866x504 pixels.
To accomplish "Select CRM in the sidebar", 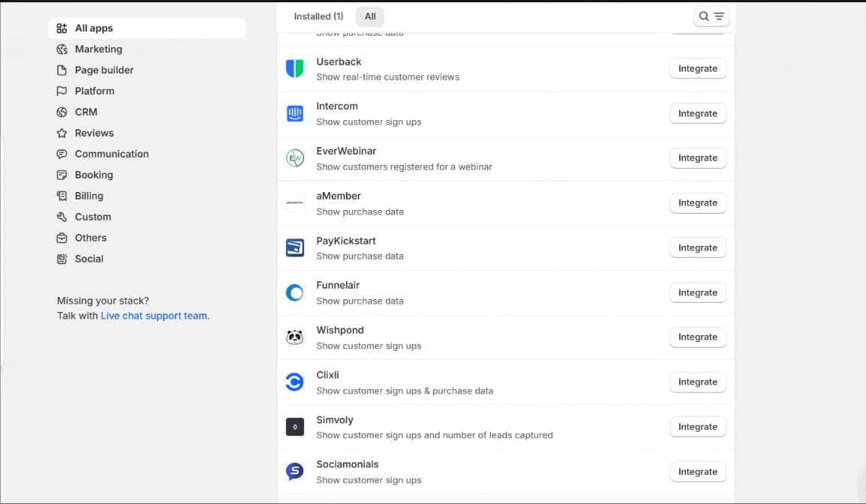I will (x=86, y=112).
